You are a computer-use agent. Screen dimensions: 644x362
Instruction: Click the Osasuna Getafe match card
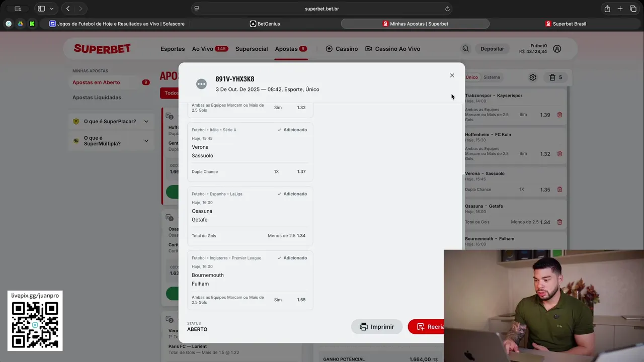[250, 216]
